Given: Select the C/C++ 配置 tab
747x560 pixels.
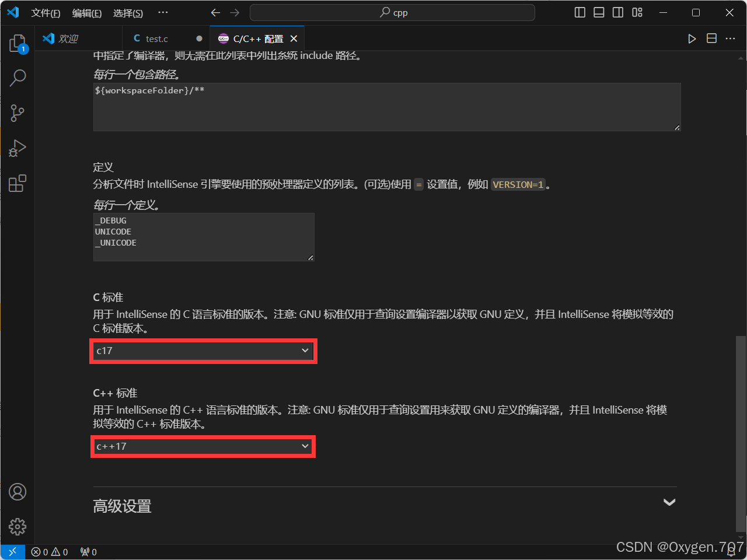Looking at the screenshot, I should click(257, 38).
